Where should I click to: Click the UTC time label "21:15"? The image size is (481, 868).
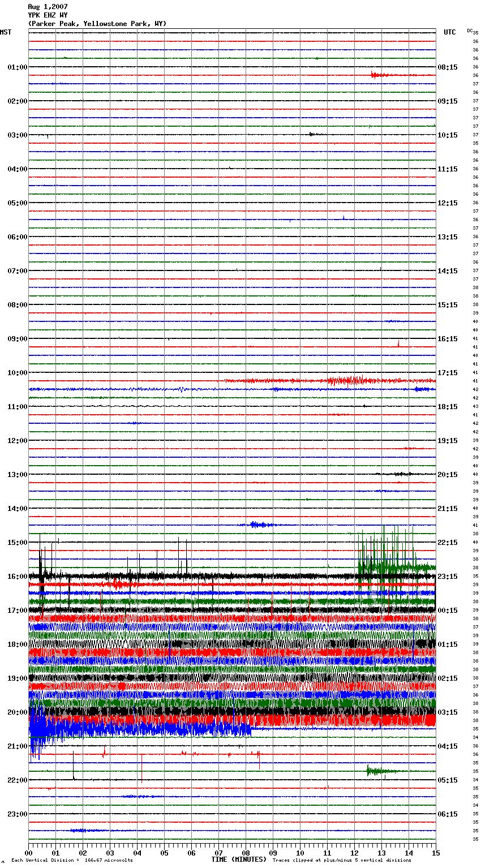pyautogui.click(x=448, y=509)
